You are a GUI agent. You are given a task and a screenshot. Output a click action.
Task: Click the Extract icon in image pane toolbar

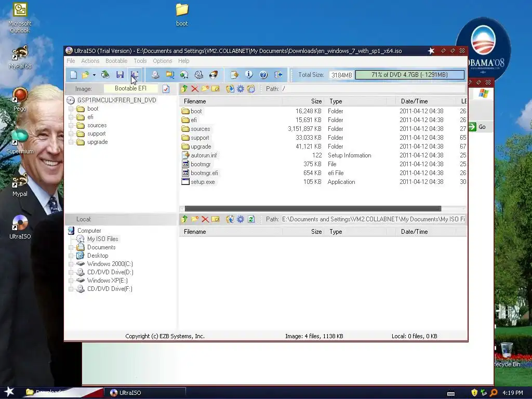[x=230, y=89]
